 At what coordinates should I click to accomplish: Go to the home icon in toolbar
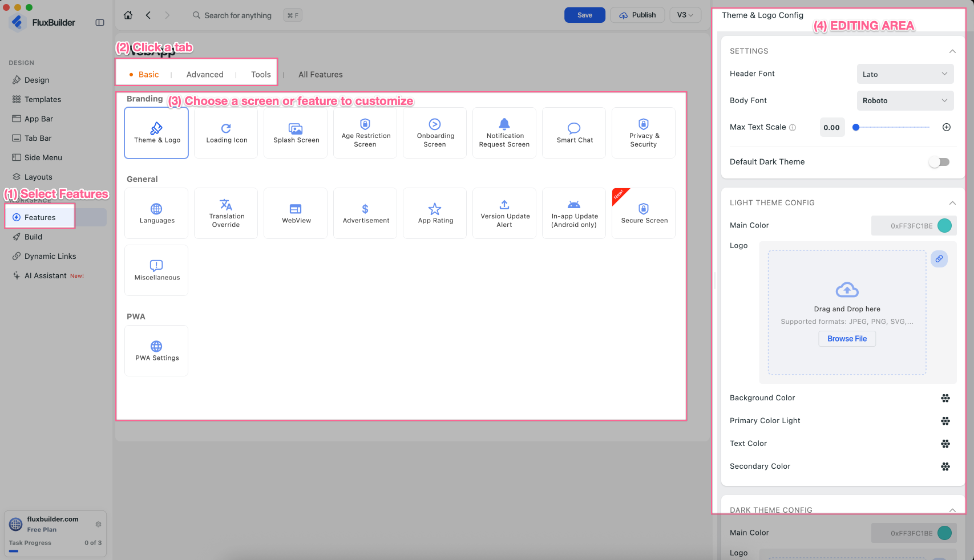click(128, 15)
